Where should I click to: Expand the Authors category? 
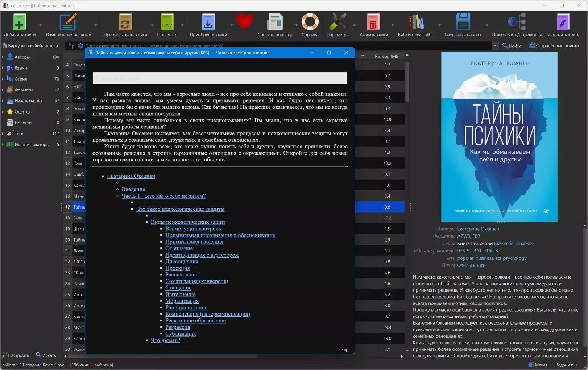coord(3,57)
